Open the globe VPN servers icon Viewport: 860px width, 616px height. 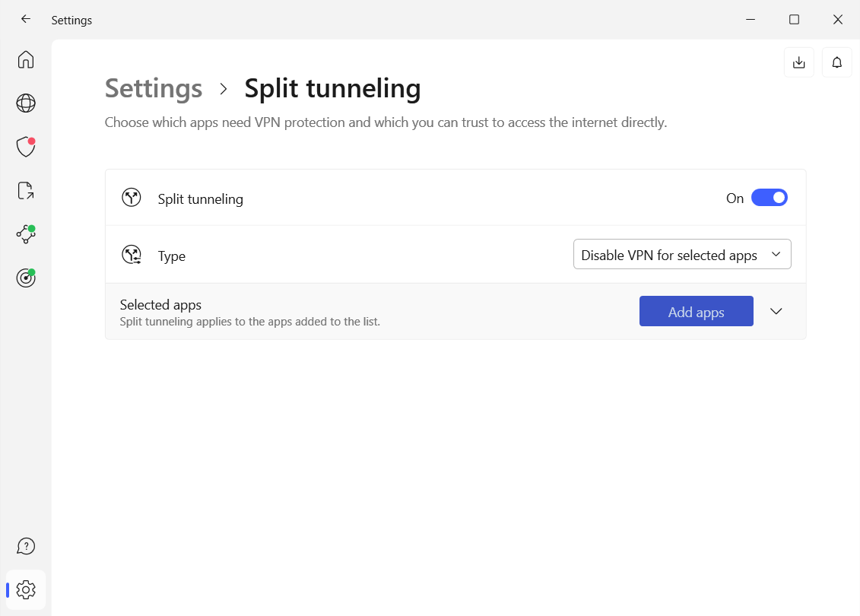(x=26, y=103)
